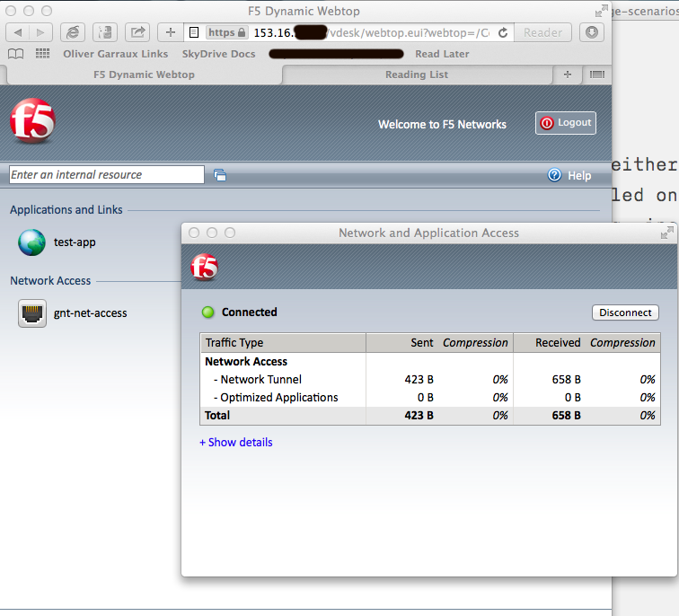Open SkyDrive Docs bookmark
679x616 pixels.
click(218, 54)
